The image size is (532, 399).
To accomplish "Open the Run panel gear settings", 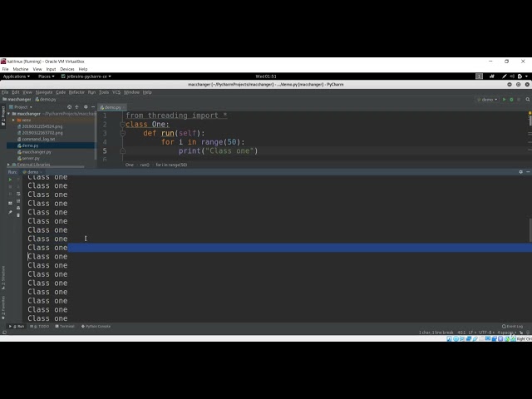I will point(521,172).
